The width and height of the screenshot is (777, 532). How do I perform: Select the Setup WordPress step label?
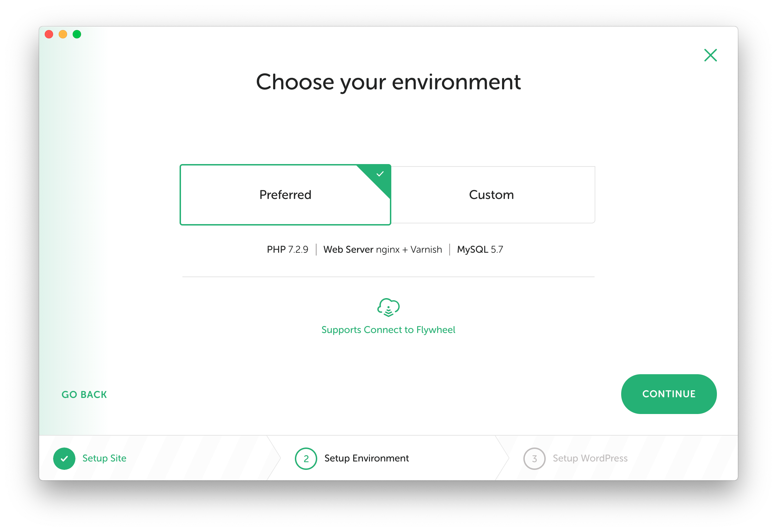tap(590, 458)
